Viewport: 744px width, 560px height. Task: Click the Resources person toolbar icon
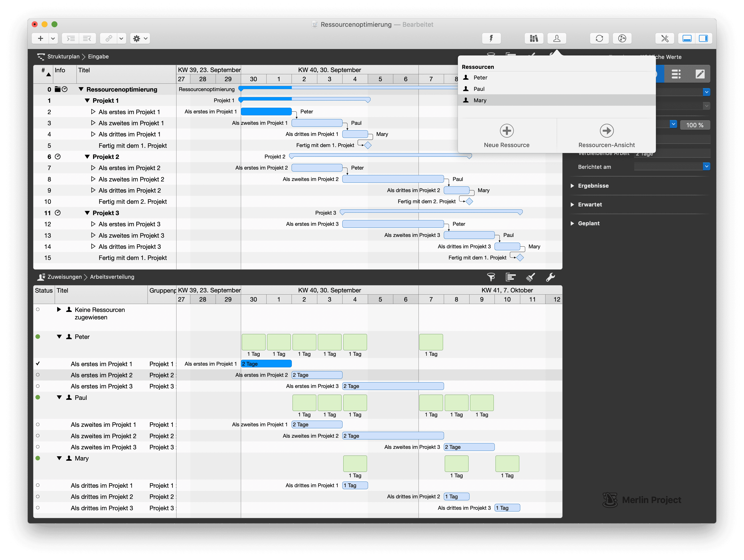[557, 38]
